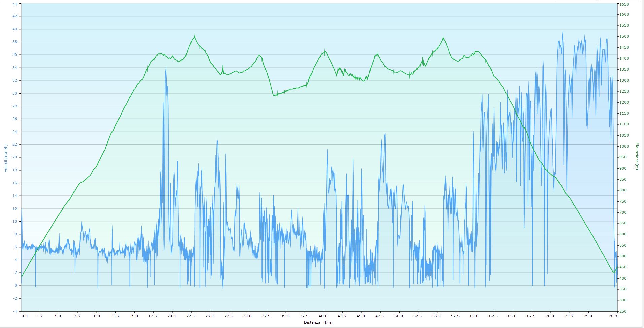644x328 pixels.
Task: Click the 1500 elevation axis value
Action: 624,37
